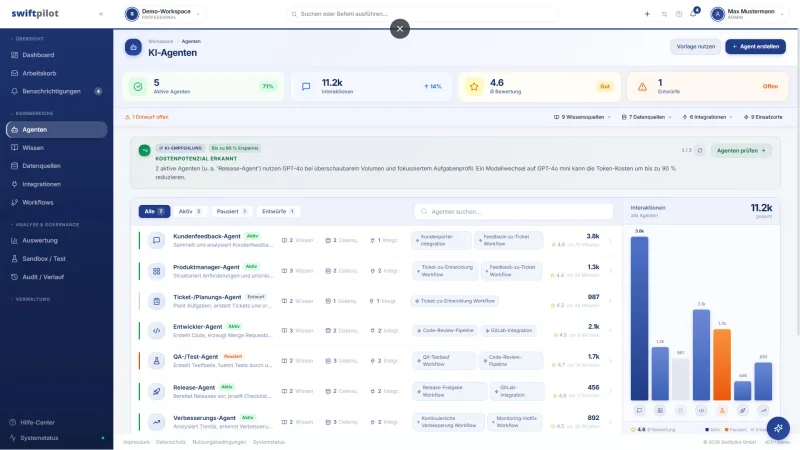Click the Workspace breadcrumb link
Image resolution: width=800 pixels, height=450 pixels.
click(161, 41)
